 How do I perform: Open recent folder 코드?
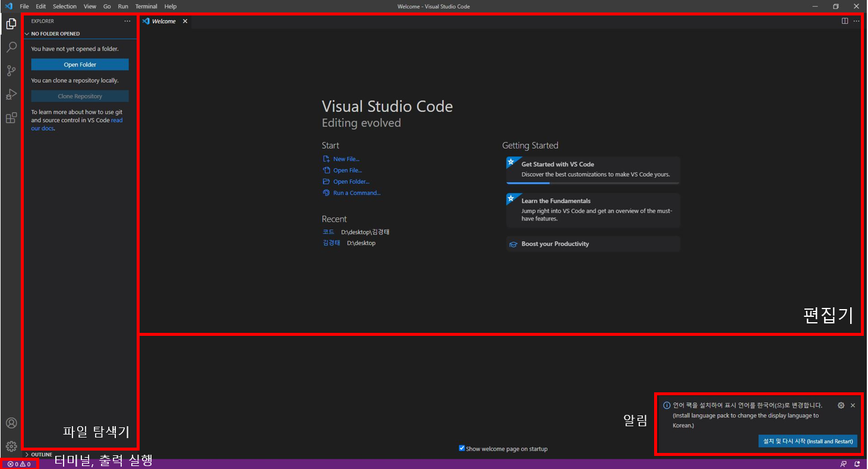point(329,232)
